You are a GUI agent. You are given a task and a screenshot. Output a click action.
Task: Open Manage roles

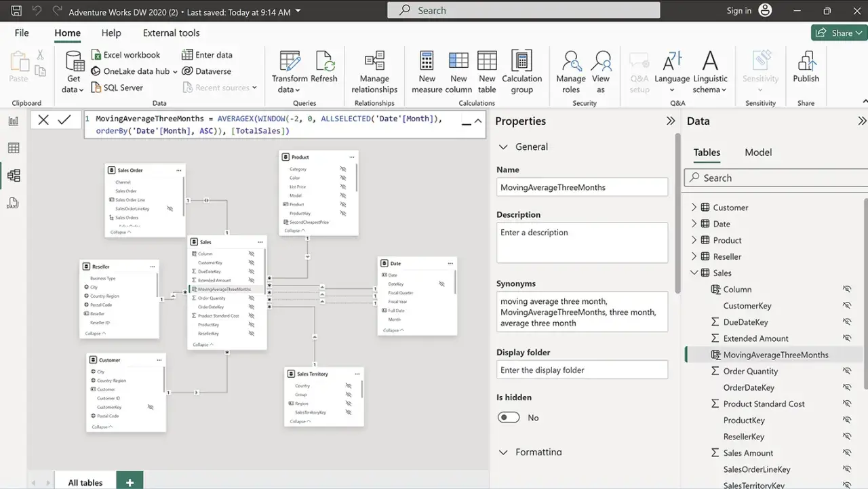click(x=571, y=72)
